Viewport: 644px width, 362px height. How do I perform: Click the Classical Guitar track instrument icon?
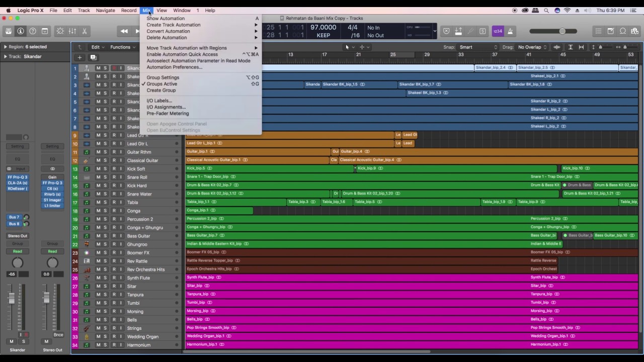pyautogui.click(x=87, y=160)
